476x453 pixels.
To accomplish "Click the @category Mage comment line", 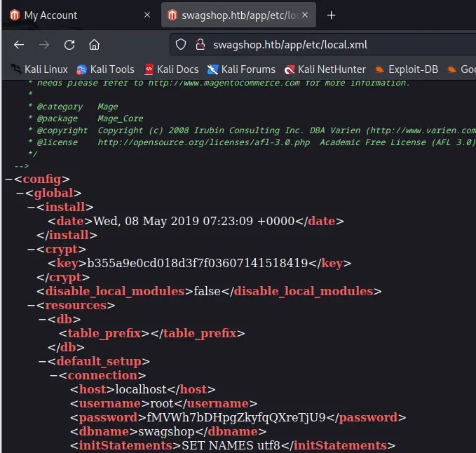I will coord(73,107).
